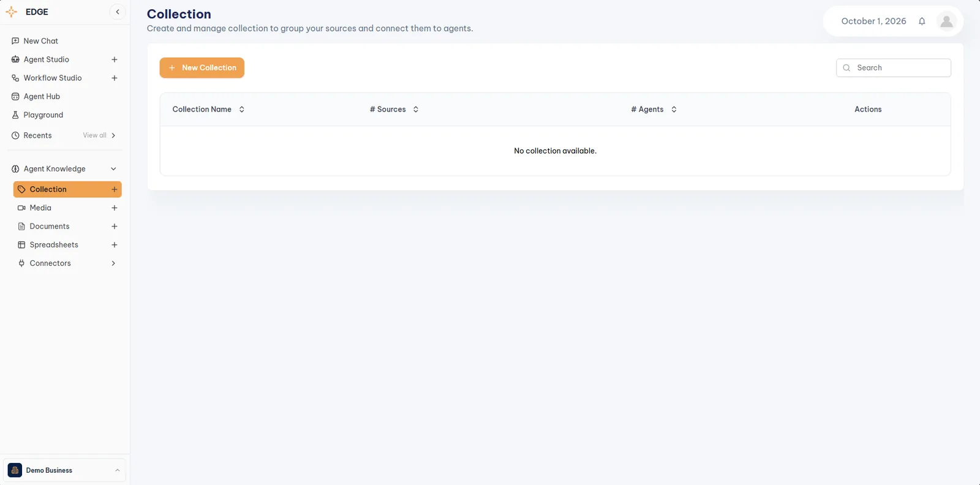This screenshot has width=980, height=485.
Task: Open Agent Studio
Action: tap(47, 59)
